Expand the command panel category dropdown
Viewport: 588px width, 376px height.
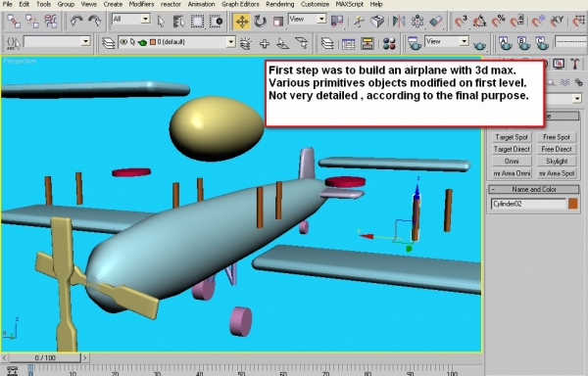tap(577, 99)
